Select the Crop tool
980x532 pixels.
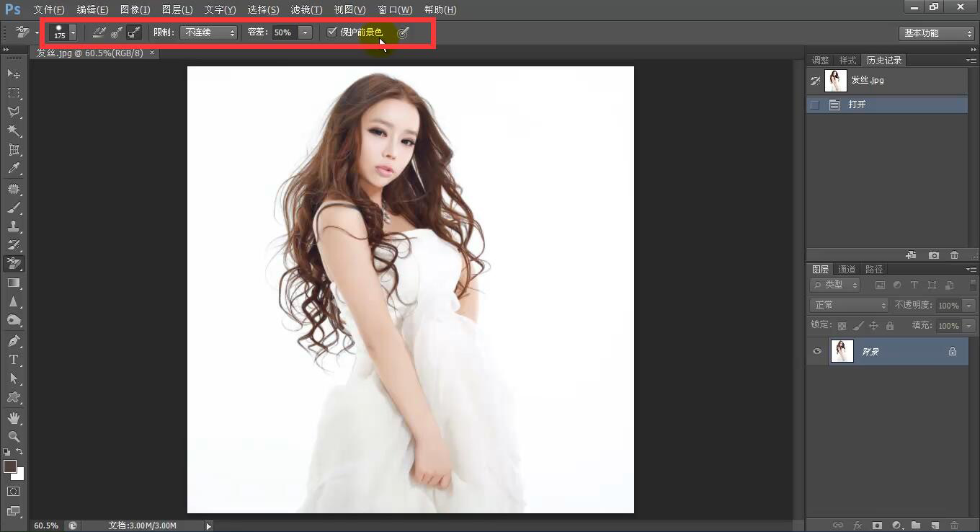pyautogui.click(x=14, y=150)
